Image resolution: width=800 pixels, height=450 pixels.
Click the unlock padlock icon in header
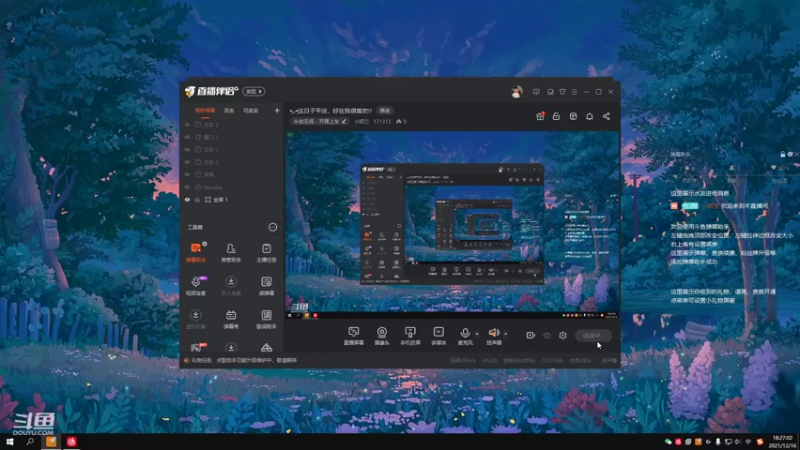[556, 116]
